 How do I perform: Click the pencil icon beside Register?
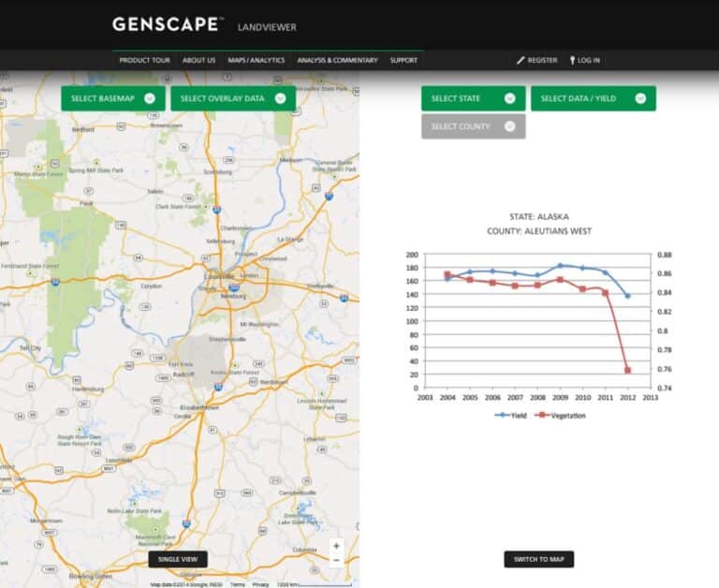[x=521, y=60]
